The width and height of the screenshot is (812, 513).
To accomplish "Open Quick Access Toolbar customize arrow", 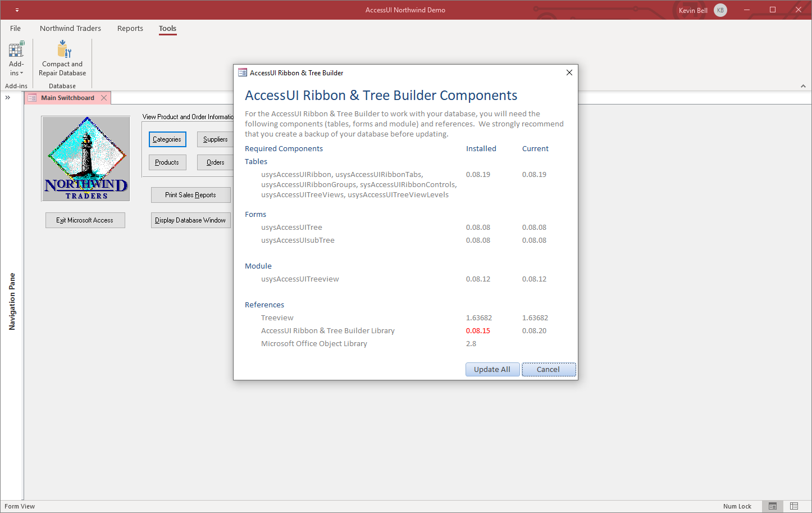I will (17, 10).
